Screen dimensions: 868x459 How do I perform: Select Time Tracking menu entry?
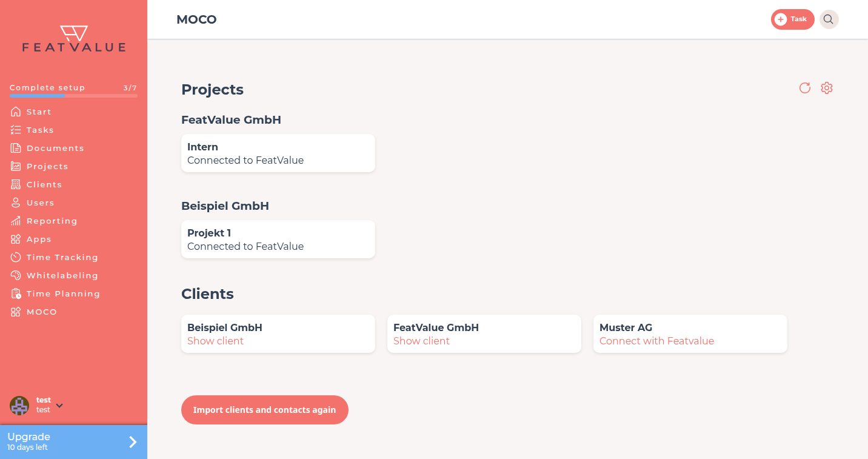click(x=62, y=257)
